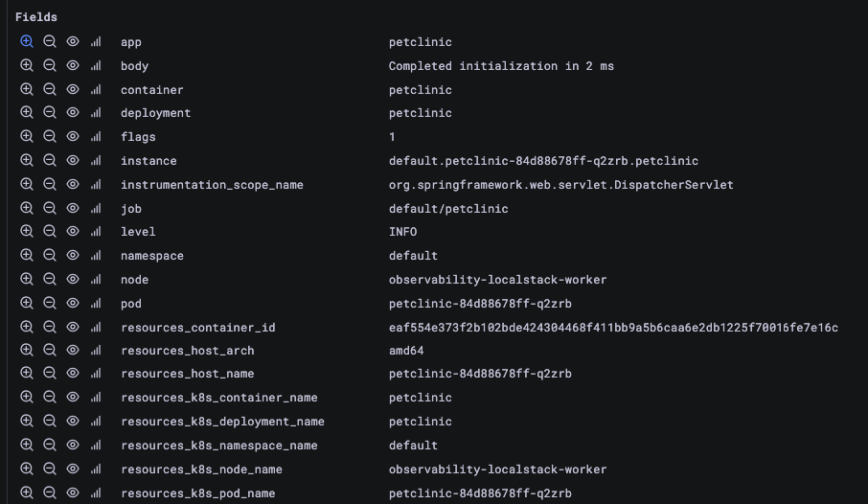Viewport: 868px width, 504px height.
Task: Toggle eye icon for deployment field
Action: pos(73,113)
